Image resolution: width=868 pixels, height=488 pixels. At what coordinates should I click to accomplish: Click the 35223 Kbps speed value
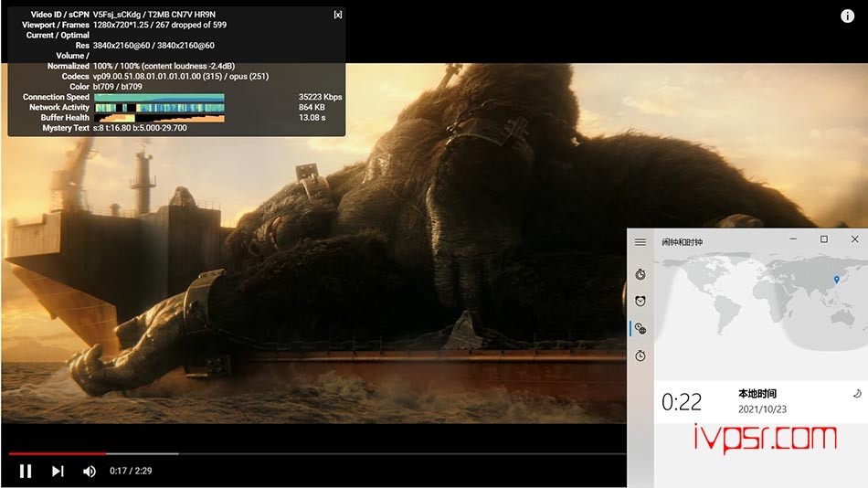coord(320,97)
